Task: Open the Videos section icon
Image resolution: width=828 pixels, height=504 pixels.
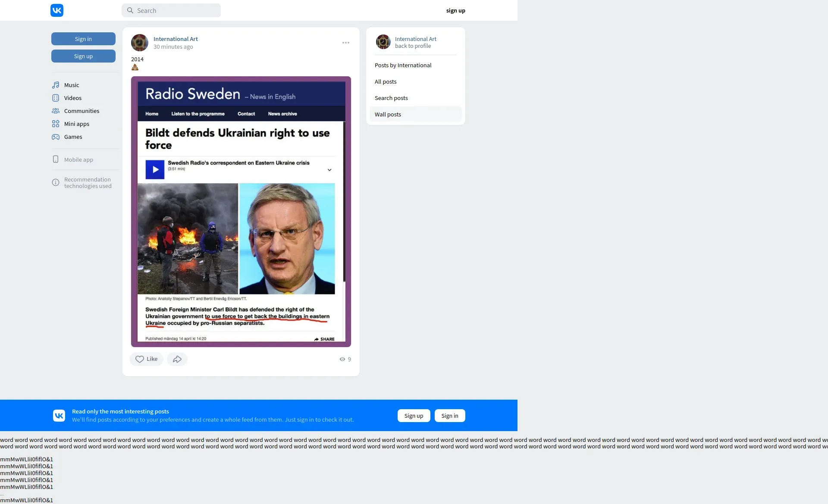Action: click(56, 98)
